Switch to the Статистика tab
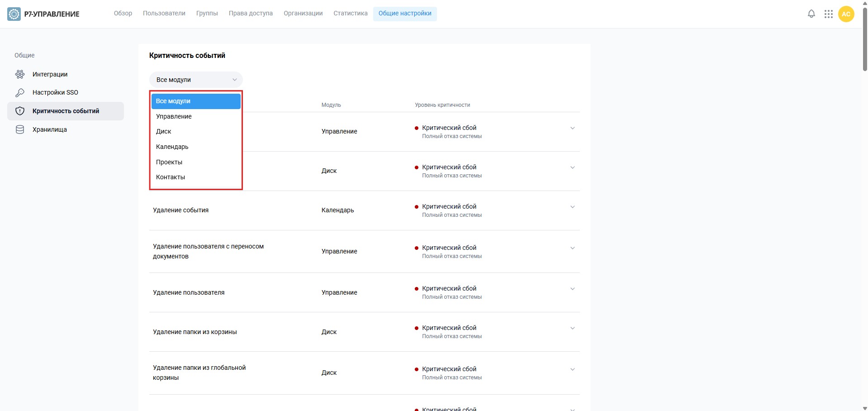The width and height of the screenshot is (868, 411). click(351, 14)
